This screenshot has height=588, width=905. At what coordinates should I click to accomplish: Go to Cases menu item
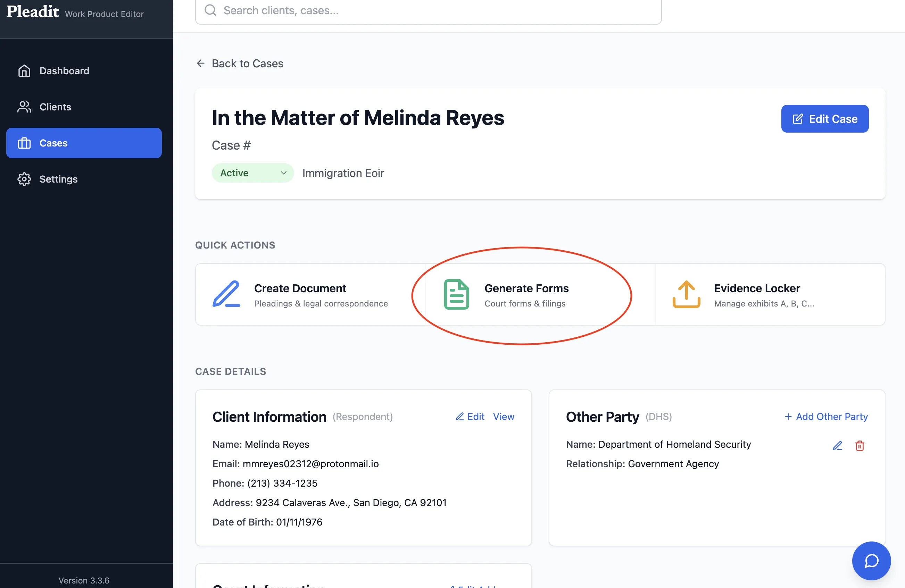(84, 143)
